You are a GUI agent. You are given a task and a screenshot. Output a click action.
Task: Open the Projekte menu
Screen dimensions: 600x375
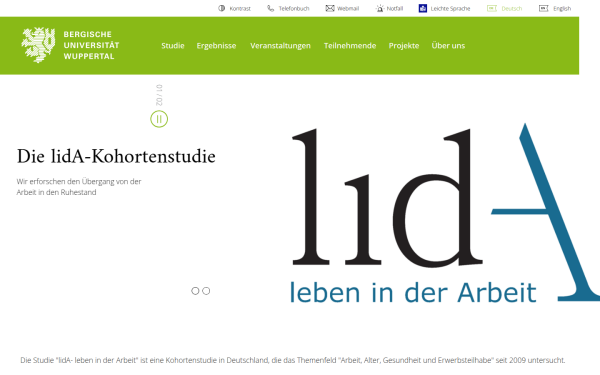pos(404,46)
